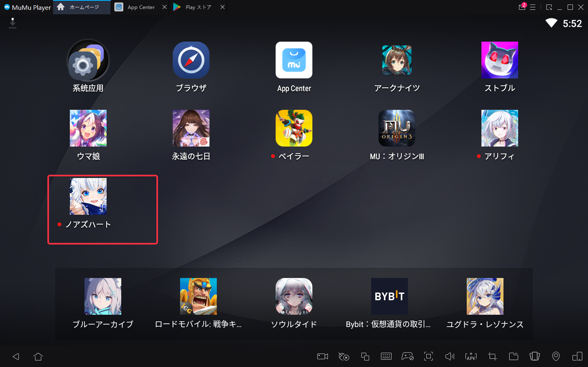This screenshot has height=367, width=588.
Task: Open the download indicator at top left
Action: (x=13, y=23)
